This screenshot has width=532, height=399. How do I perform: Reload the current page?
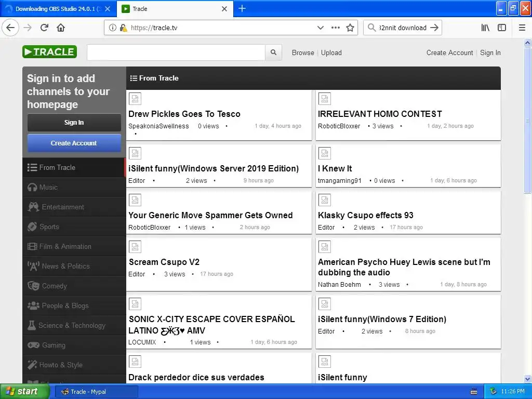[x=45, y=28]
